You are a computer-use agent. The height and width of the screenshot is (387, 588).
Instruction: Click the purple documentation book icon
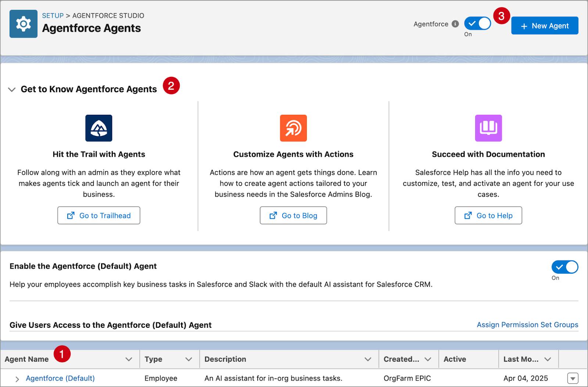point(488,128)
